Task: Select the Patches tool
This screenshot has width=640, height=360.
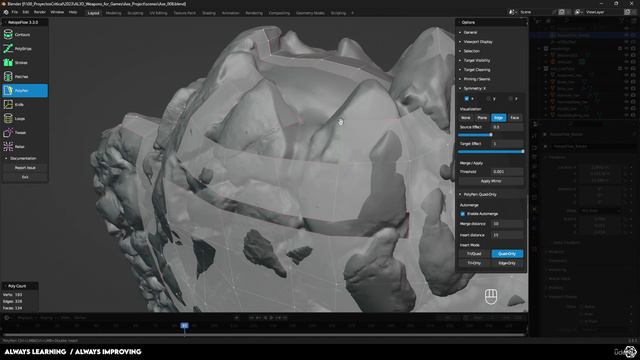Action: click(25, 76)
